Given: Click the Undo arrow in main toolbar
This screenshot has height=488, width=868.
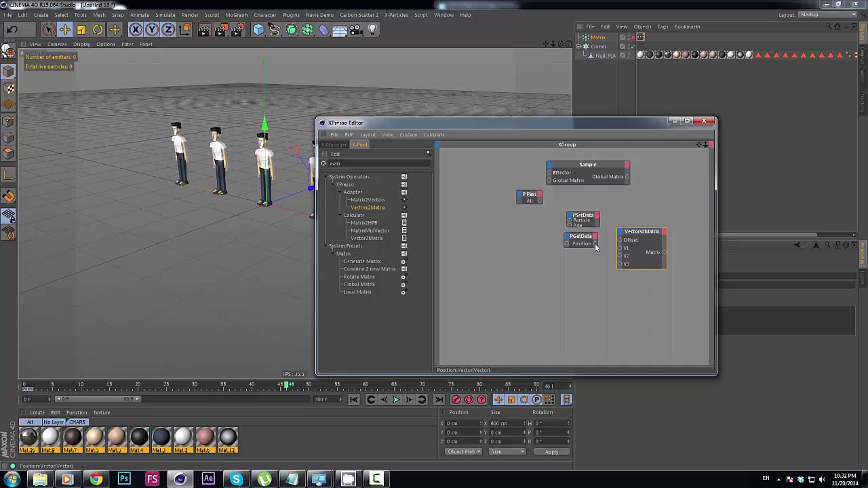Looking at the screenshot, I should point(12,30).
